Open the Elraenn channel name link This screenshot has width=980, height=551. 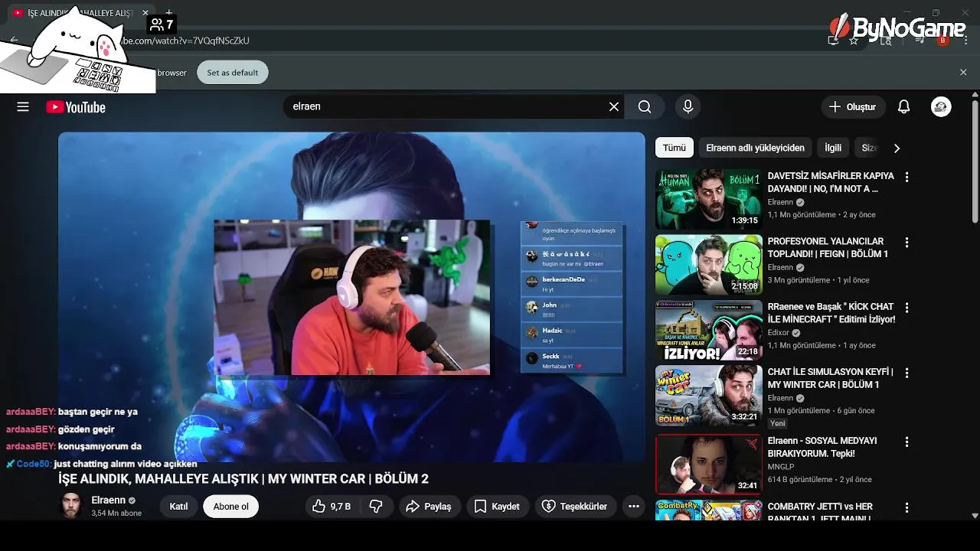click(108, 500)
